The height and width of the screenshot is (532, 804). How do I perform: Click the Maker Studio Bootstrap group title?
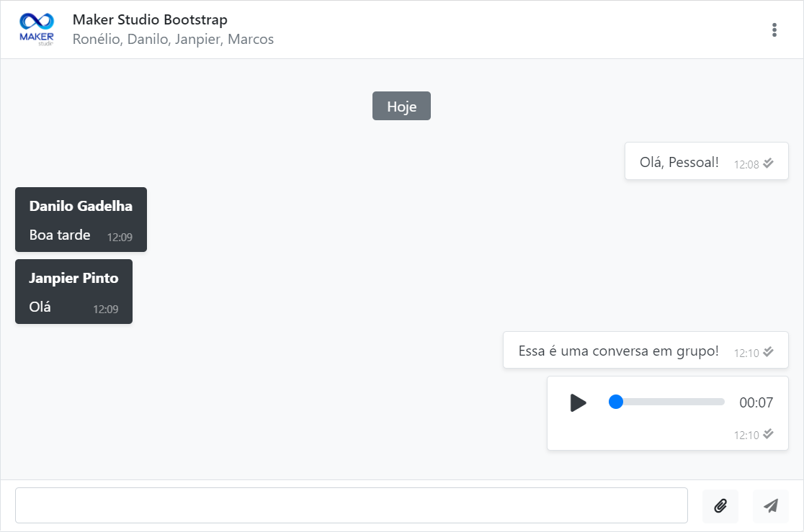click(x=150, y=19)
